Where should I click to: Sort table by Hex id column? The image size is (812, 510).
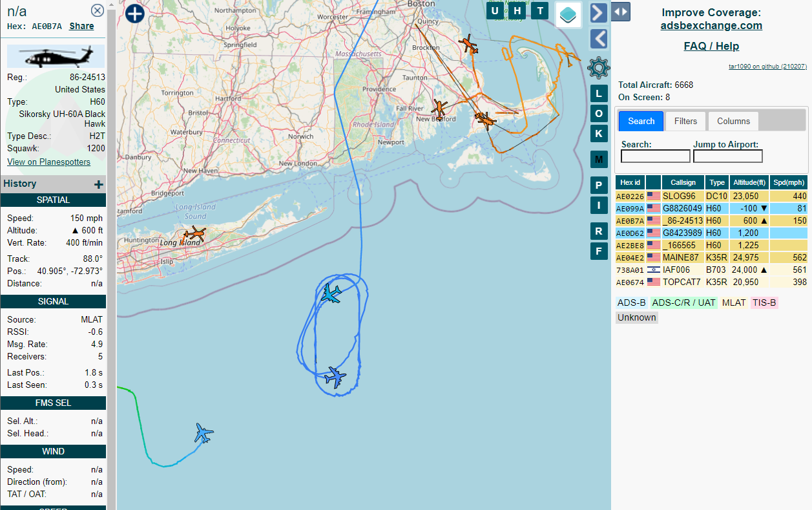pyautogui.click(x=630, y=182)
